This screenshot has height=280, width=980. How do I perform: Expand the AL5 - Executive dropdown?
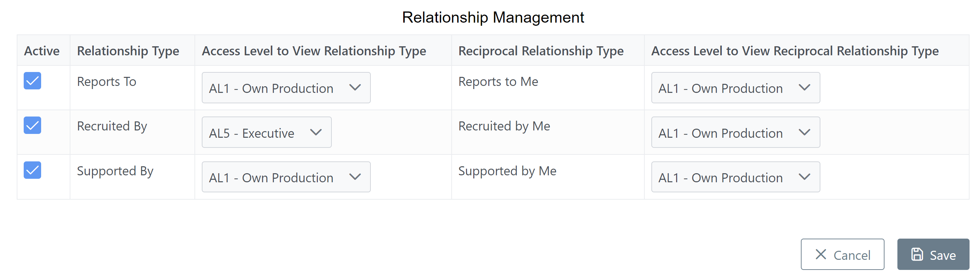pos(267,132)
